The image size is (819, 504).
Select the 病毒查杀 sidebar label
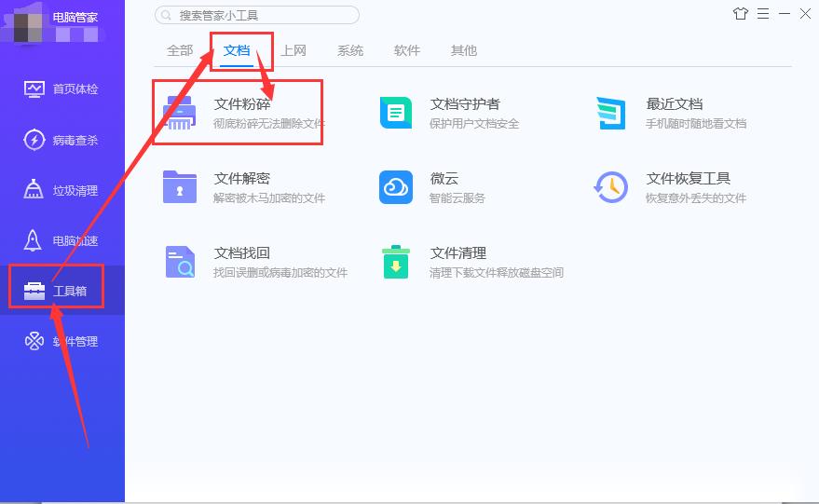click(x=75, y=140)
